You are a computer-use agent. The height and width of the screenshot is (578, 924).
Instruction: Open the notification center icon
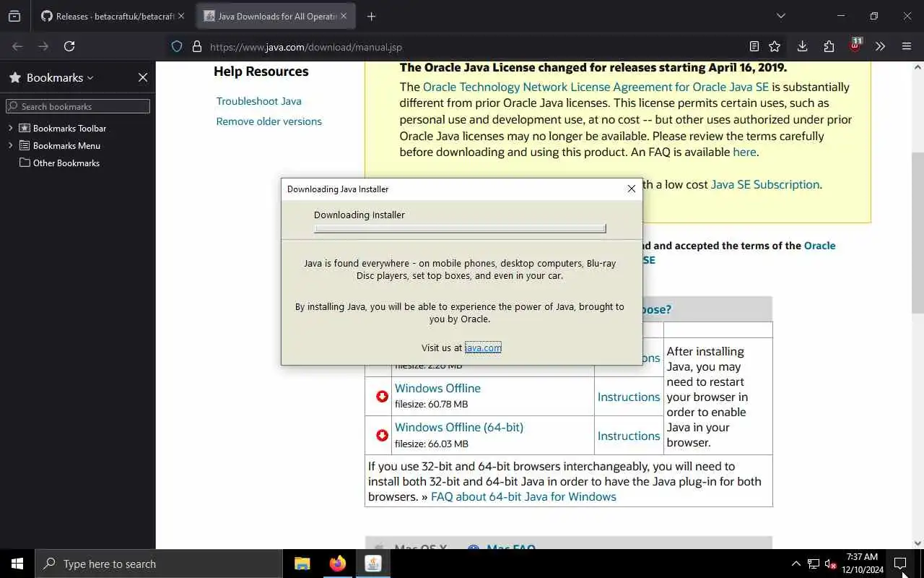point(900,564)
